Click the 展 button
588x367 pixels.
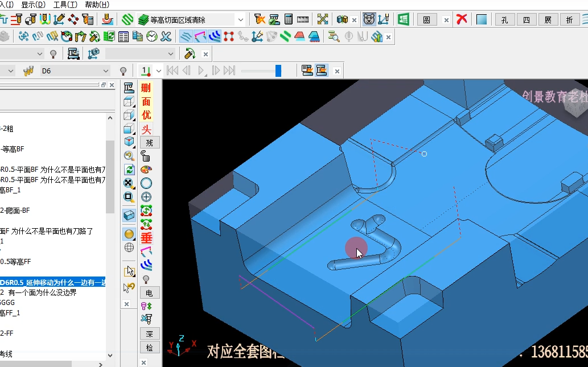click(548, 19)
